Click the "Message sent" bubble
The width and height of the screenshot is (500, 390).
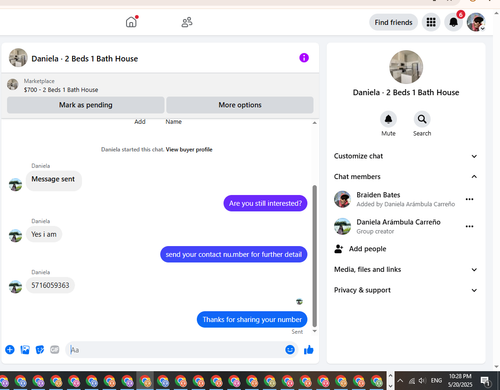tap(54, 181)
